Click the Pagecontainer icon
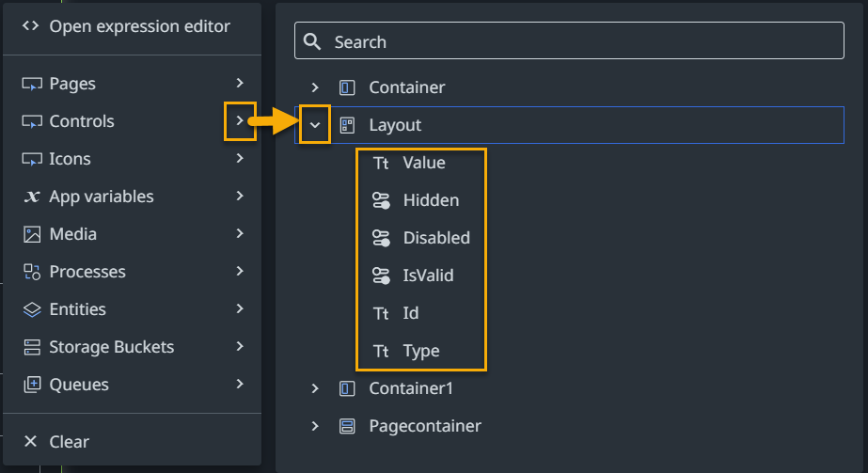The image size is (868, 473). coord(346,426)
